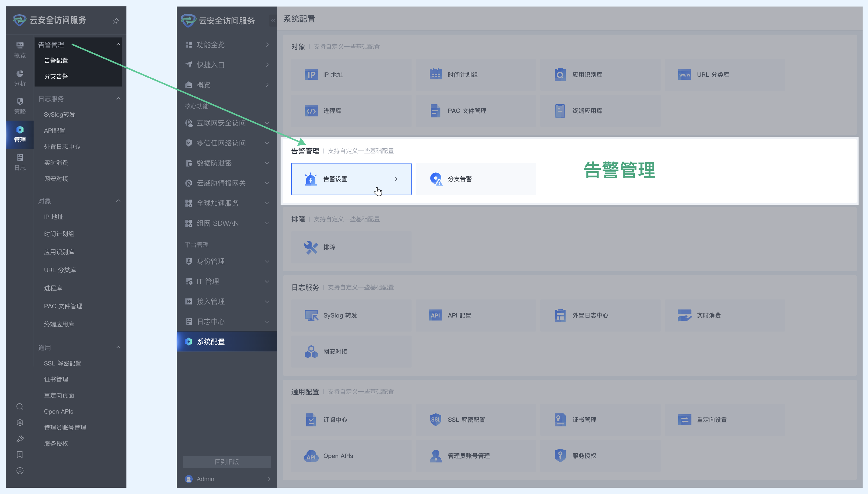Image resolution: width=868 pixels, height=494 pixels.
Task: Click the 回到旧版 button
Action: point(226,462)
